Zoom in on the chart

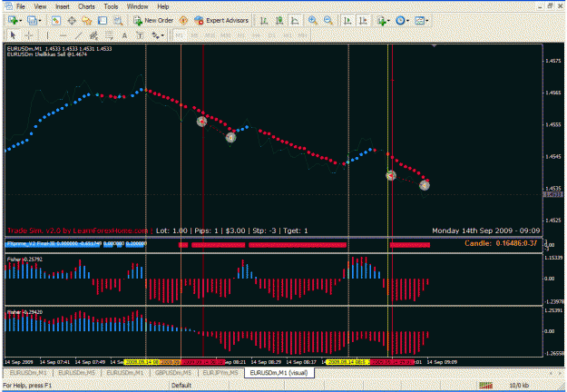(x=313, y=21)
